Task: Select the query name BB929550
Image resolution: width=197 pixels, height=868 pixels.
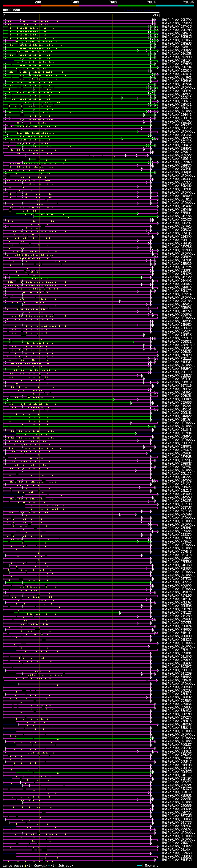Action: [x=11, y=10]
